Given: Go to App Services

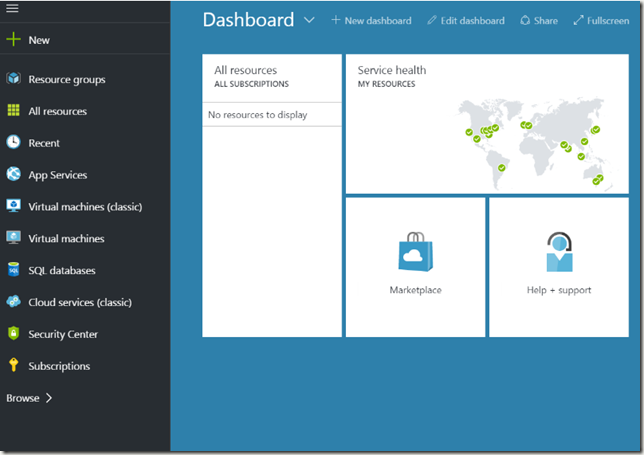Looking at the screenshot, I should (x=58, y=175).
